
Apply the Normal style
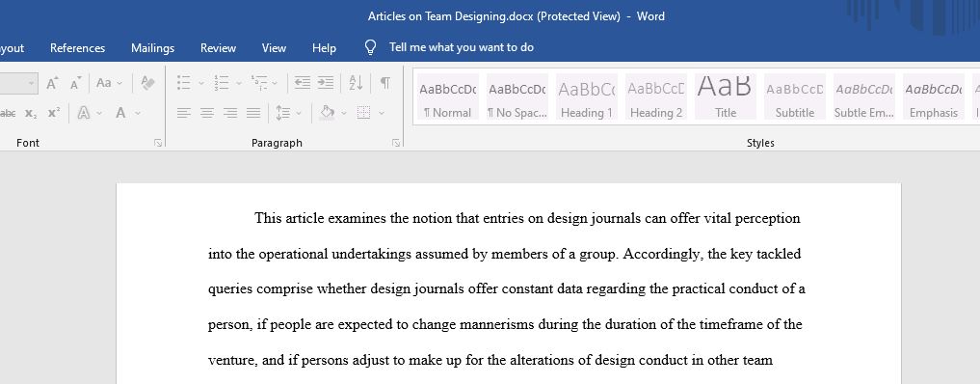tap(447, 96)
